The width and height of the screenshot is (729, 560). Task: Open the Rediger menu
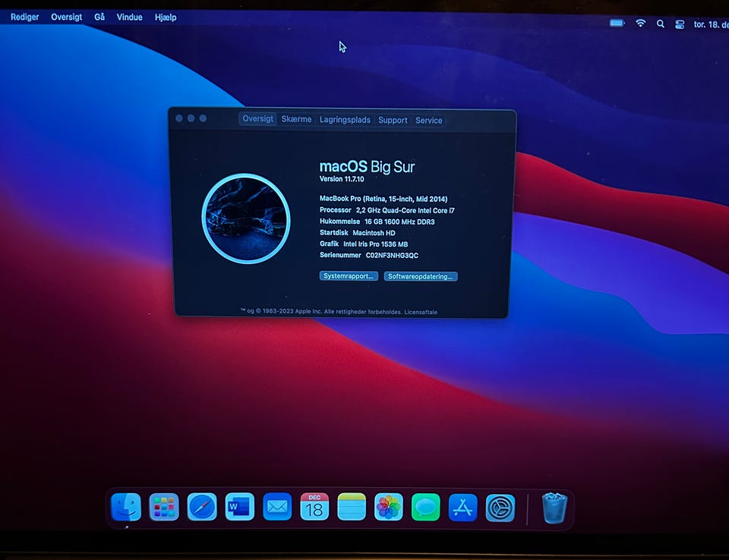pyautogui.click(x=24, y=17)
